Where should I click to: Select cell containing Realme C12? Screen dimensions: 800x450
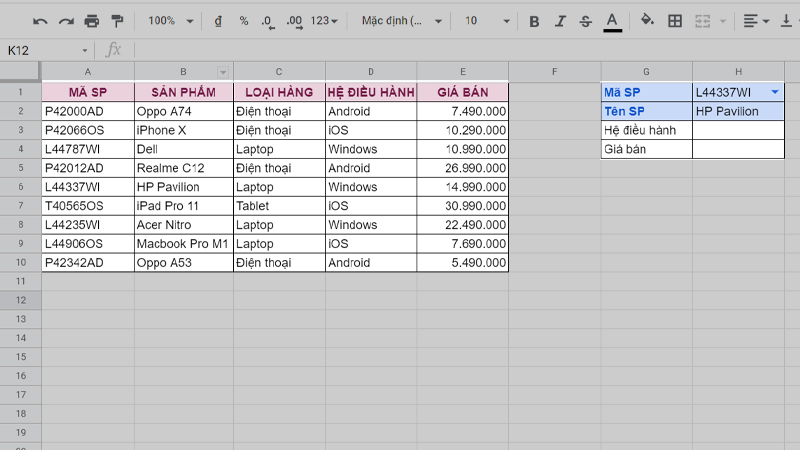click(x=184, y=168)
